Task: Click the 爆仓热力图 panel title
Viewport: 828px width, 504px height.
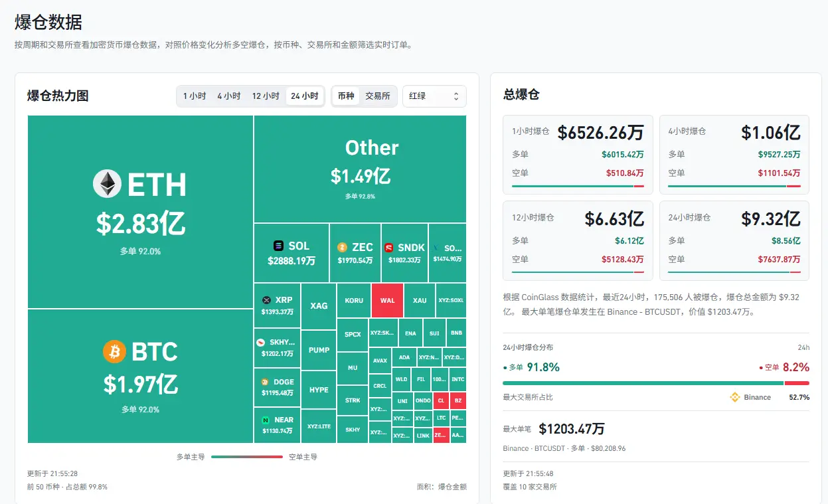Action: pyautogui.click(x=58, y=96)
